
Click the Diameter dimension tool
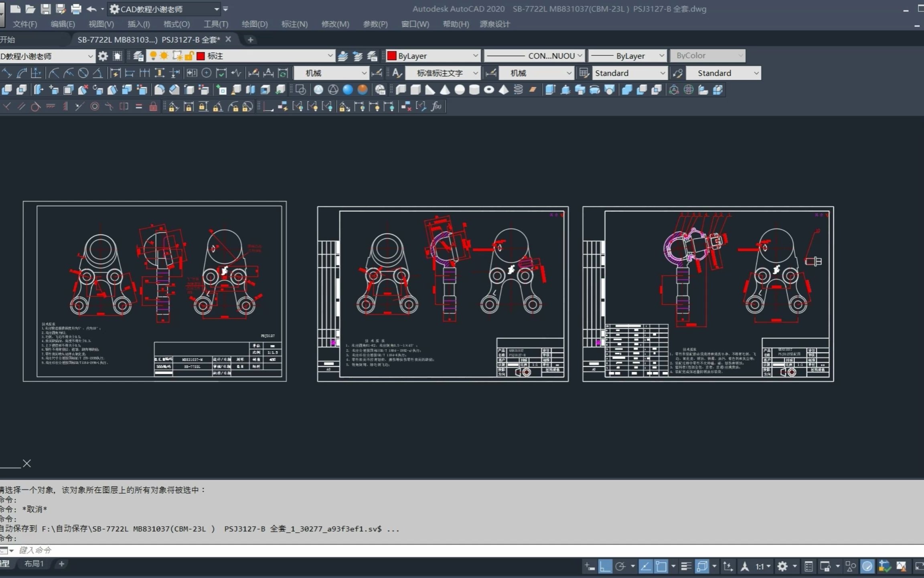(83, 73)
